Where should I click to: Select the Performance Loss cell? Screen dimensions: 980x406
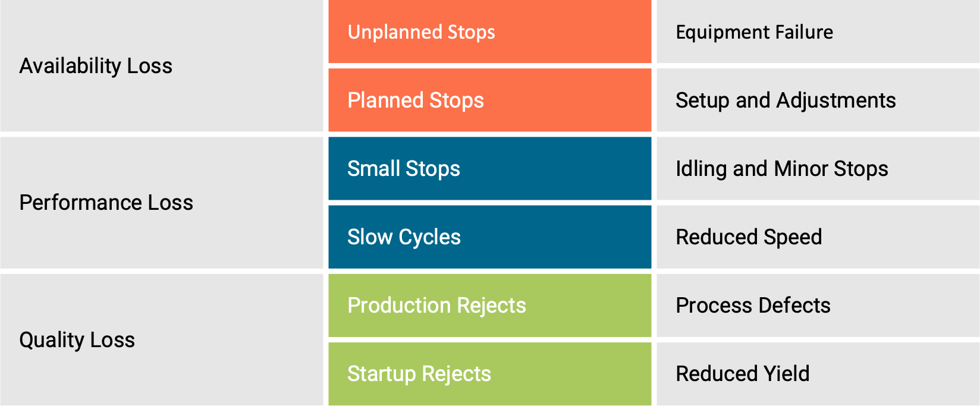(x=161, y=203)
